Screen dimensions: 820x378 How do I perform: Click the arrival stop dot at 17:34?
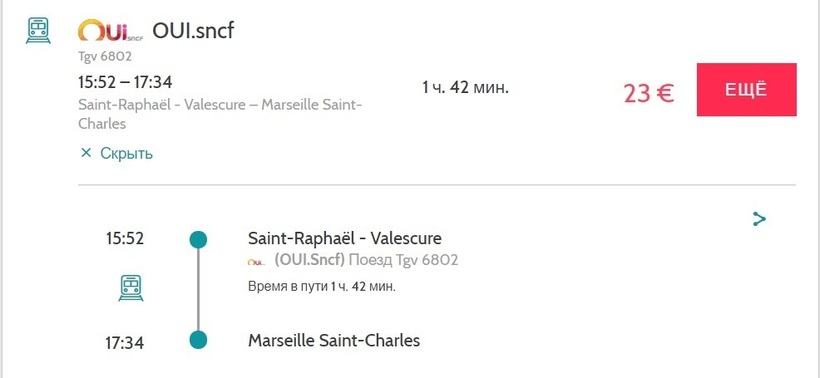tap(198, 340)
